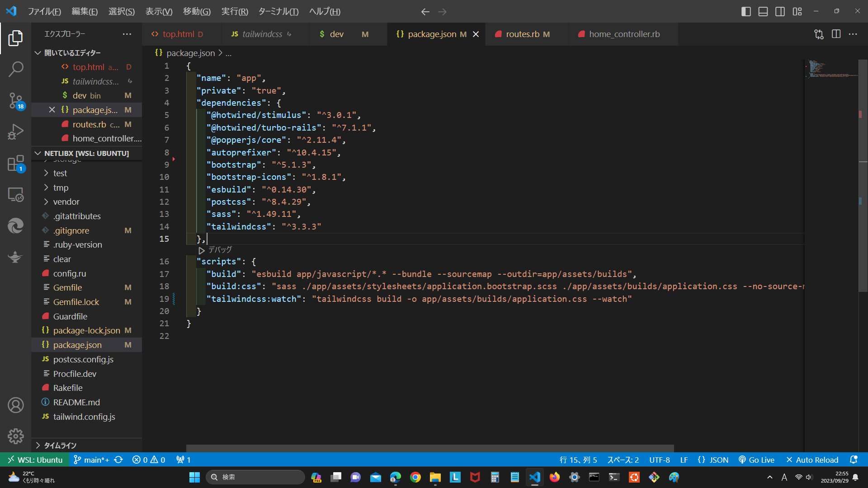This screenshot has height=488, width=868.
Task: Open tailwind.config.js in the explorer
Action: pyautogui.click(x=86, y=417)
